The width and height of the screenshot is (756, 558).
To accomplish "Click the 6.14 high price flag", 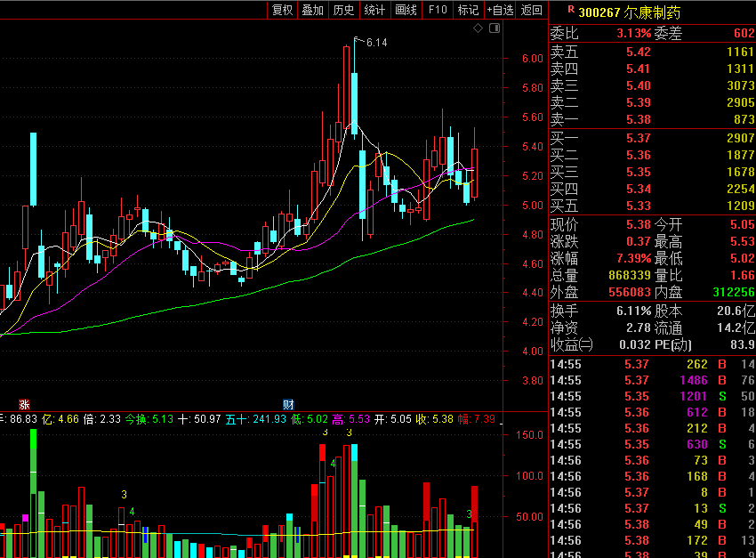I will point(376,43).
